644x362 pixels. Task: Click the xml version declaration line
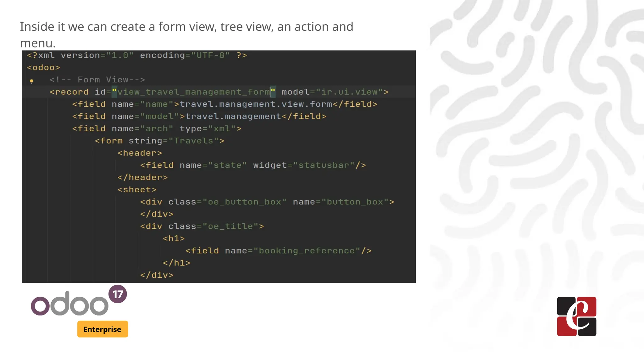137,55
